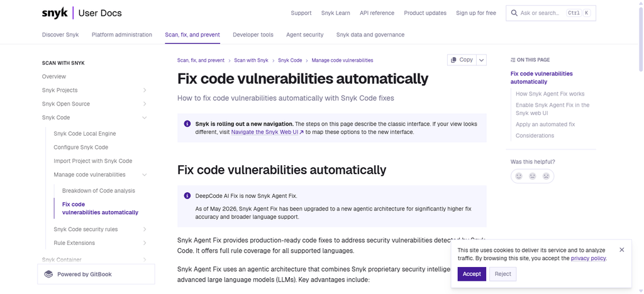644x294 pixels.
Task: Open Snyk Code Local Engine page
Action: point(85,134)
